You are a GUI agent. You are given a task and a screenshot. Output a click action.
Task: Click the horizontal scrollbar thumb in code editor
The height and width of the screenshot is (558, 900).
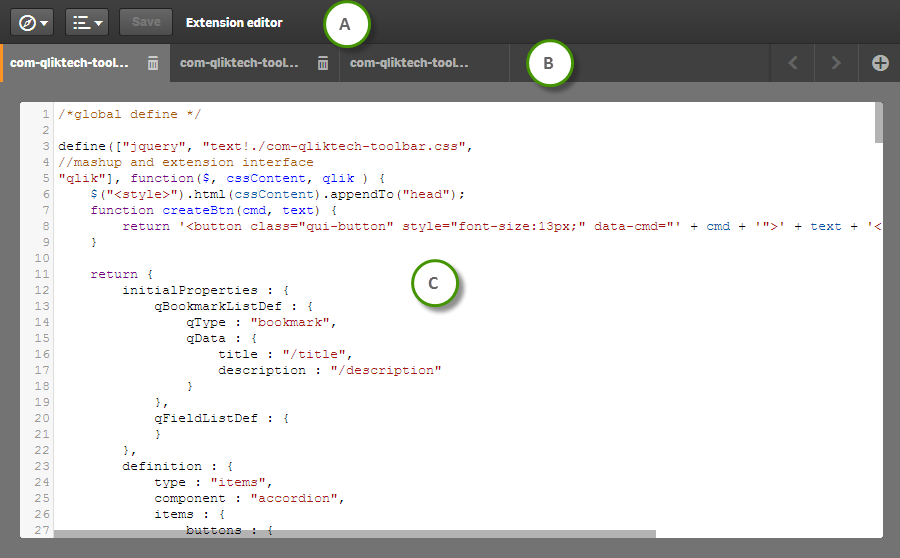tap(355, 534)
